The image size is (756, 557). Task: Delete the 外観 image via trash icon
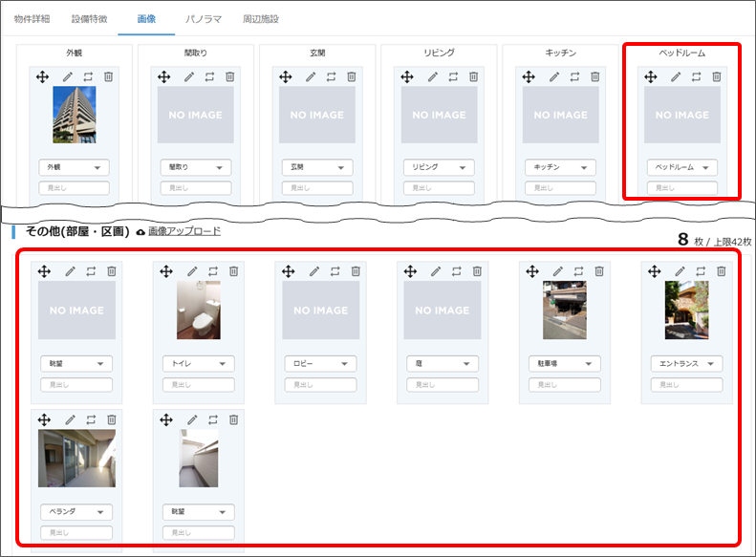pyautogui.click(x=109, y=76)
